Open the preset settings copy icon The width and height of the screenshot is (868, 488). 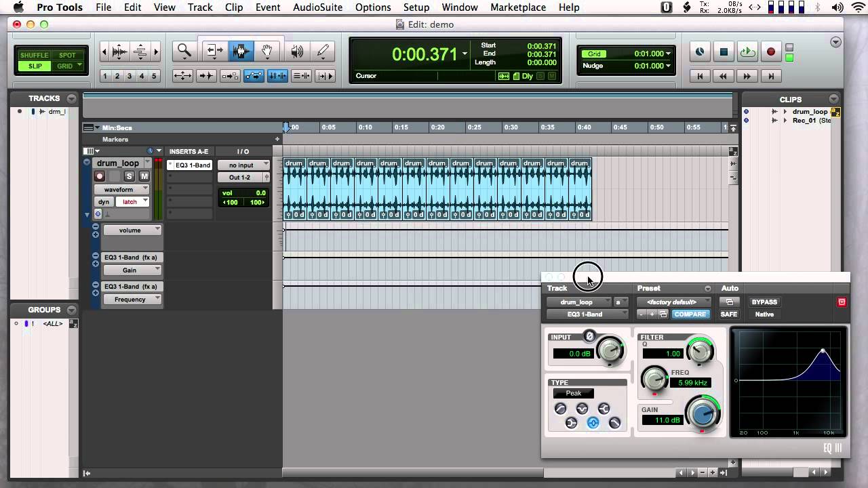(x=663, y=314)
